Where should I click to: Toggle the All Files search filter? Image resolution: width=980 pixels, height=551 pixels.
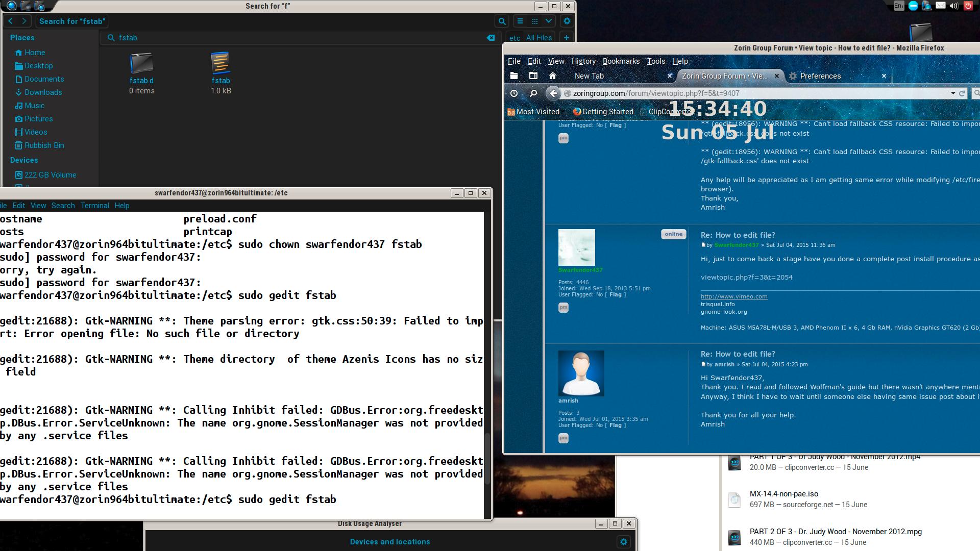coord(538,38)
